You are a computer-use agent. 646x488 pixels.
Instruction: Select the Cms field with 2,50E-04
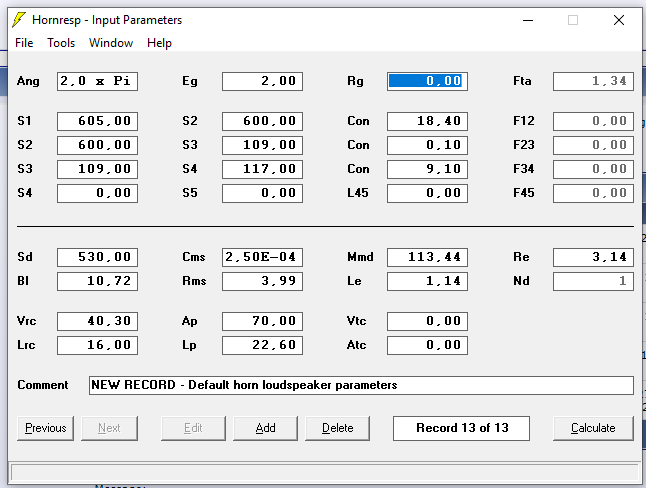(x=262, y=257)
